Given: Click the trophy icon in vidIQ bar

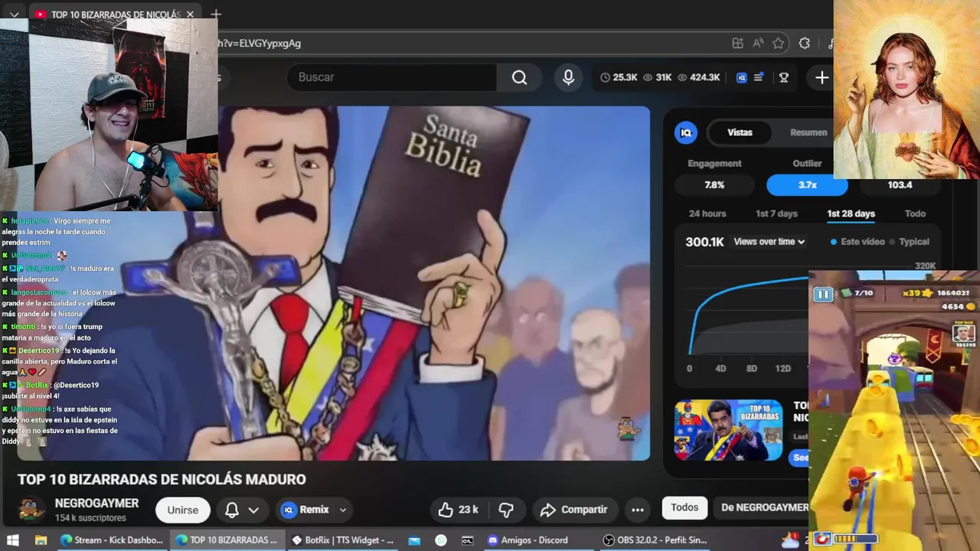Looking at the screenshot, I should pyautogui.click(x=783, y=77).
